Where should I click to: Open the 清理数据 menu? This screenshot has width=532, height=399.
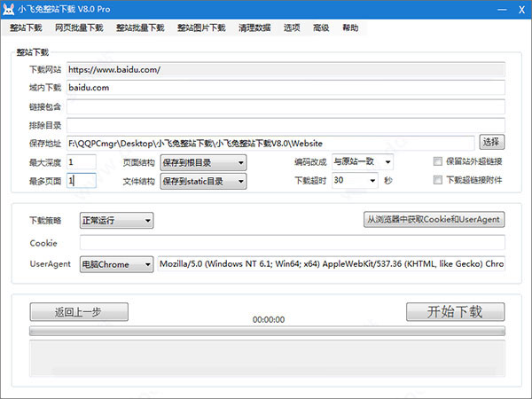[254, 27]
